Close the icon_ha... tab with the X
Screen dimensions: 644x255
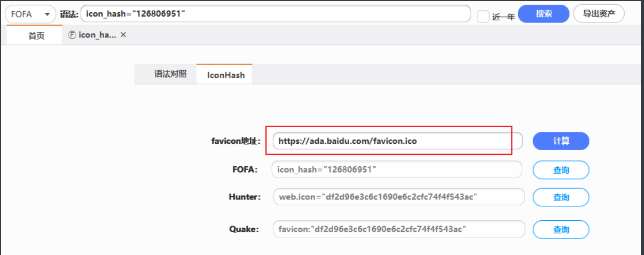click(123, 35)
